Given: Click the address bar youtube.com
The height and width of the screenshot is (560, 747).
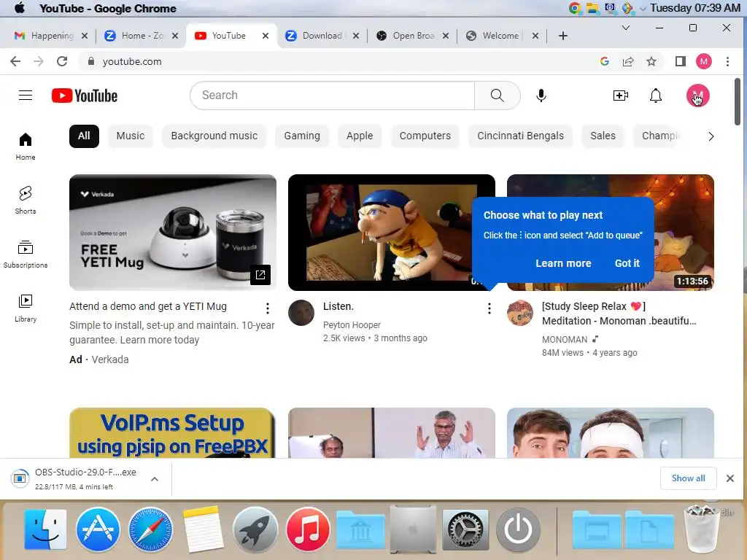Looking at the screenshot, I should point(132,61).
